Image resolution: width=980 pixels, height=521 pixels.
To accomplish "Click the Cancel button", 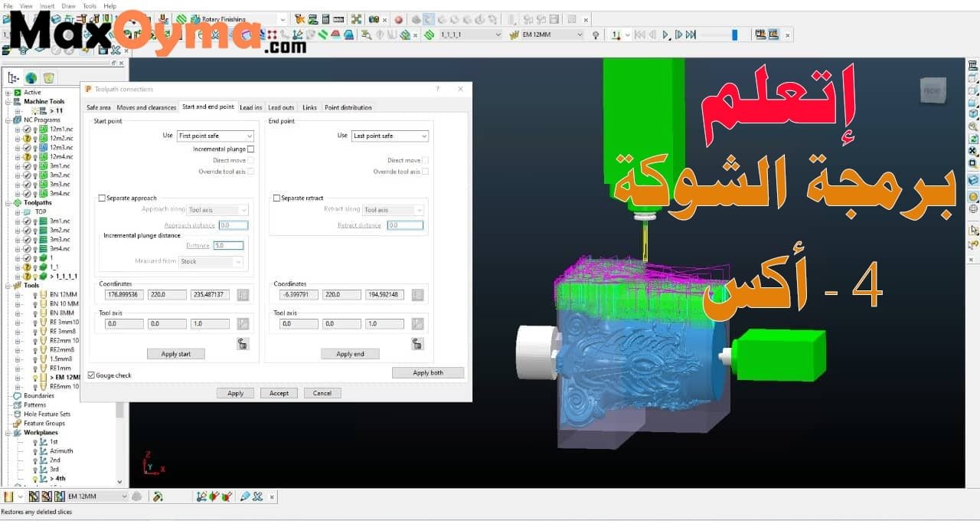I will 322,393.
